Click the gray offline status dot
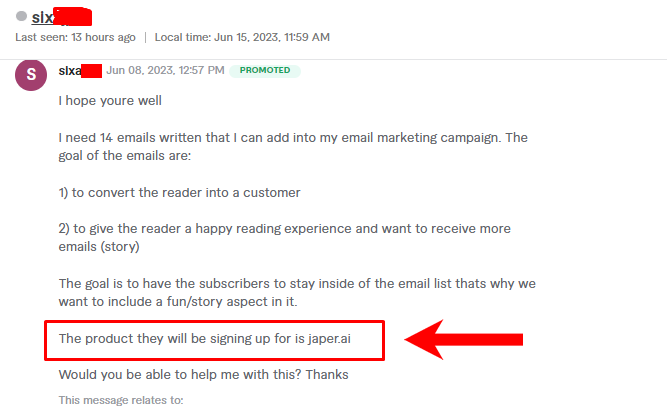 pyautogui.click(x=21, y=16)
